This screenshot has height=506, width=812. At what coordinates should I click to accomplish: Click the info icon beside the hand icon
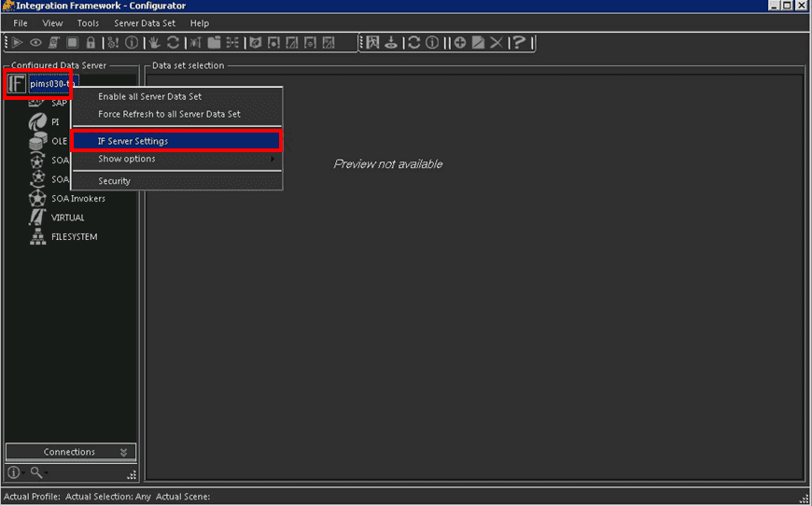click(x=132, y=42)
